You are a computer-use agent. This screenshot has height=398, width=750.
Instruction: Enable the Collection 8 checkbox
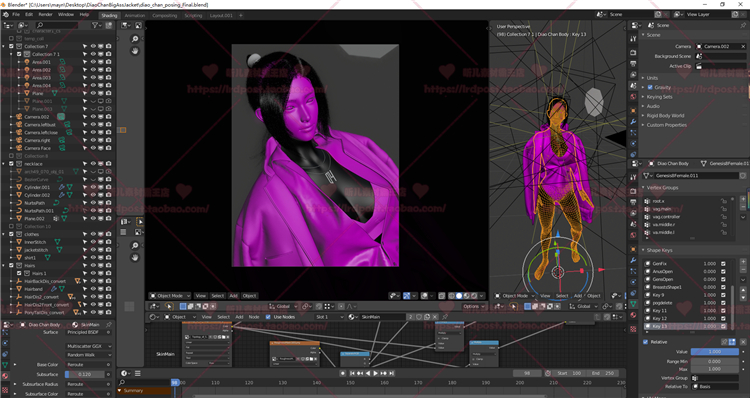pyautogui.click(x=11, y=156)
